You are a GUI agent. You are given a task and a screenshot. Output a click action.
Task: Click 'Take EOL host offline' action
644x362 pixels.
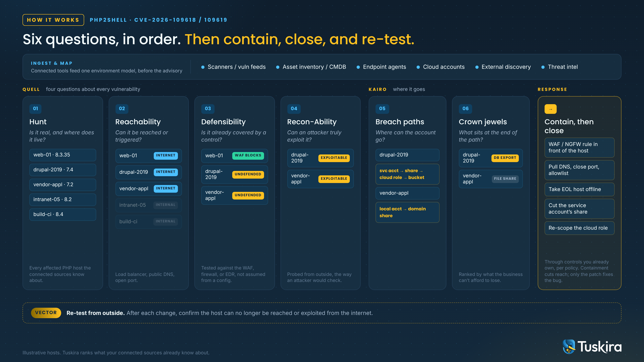point(579,189)
